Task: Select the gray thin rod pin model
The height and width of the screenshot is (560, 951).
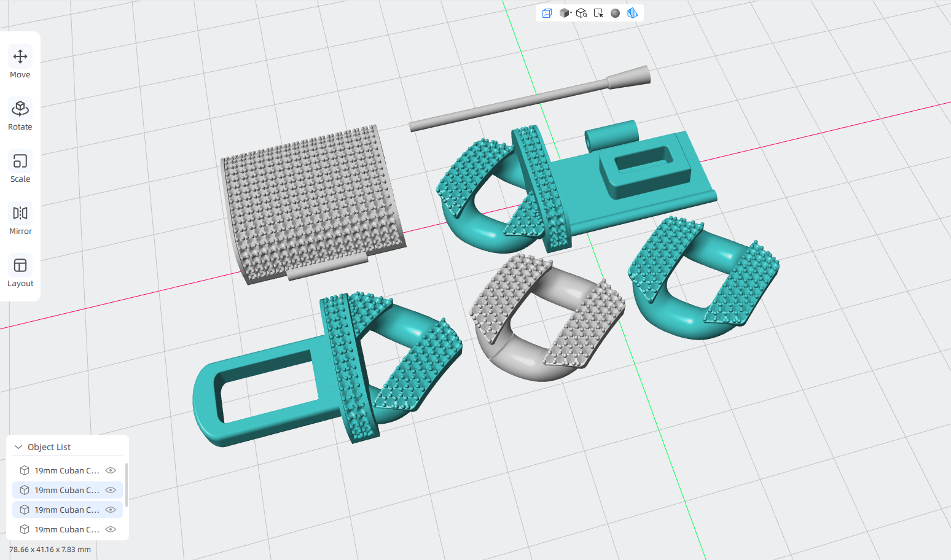Action: click(x=528, y=98)
